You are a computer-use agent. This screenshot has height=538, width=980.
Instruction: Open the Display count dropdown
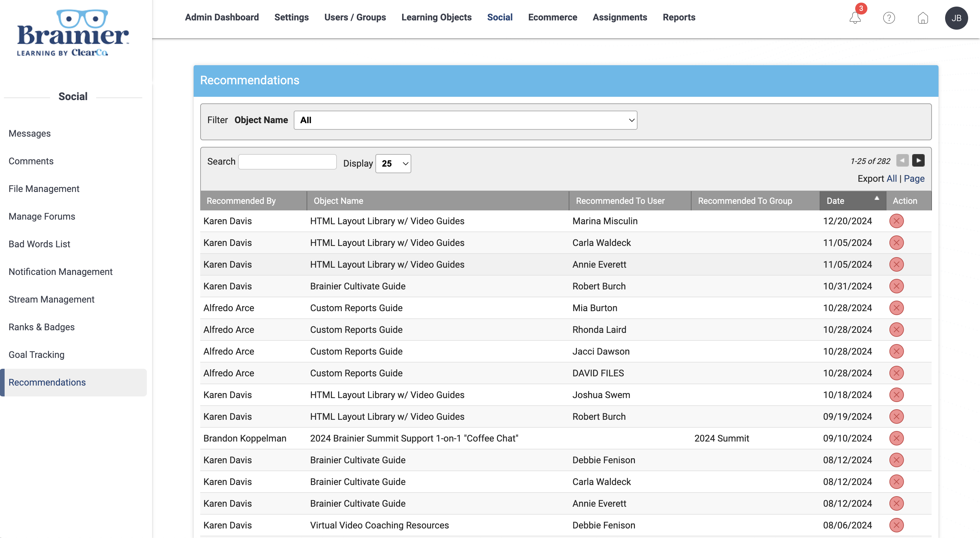pyautogui.click(x=393, y=164)
